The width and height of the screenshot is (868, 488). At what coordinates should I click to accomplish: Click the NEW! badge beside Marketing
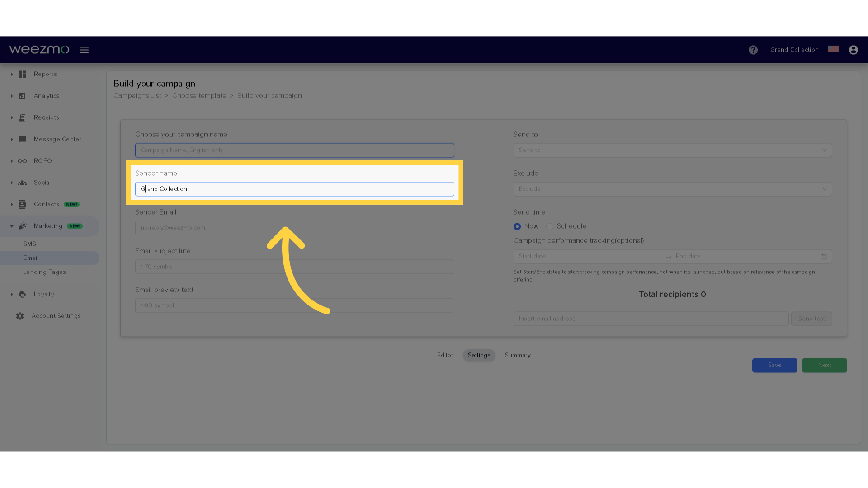75,226
